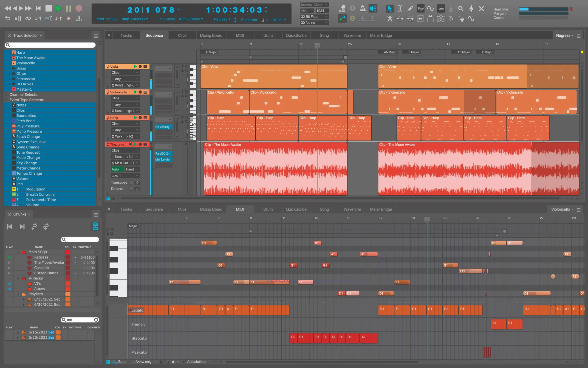Switch to the Waveform tab in upper editor
This screenshot has height=368, width=588.
point(352,35)
